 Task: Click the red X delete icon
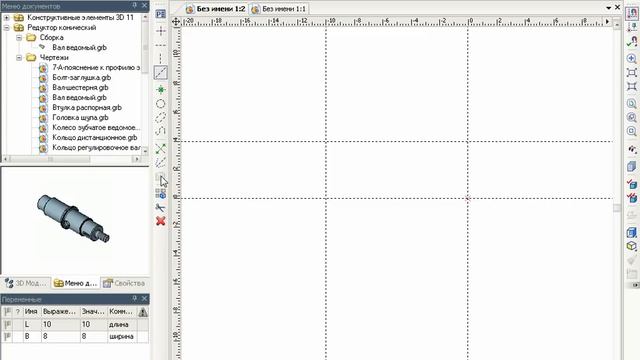click(161, 221)
